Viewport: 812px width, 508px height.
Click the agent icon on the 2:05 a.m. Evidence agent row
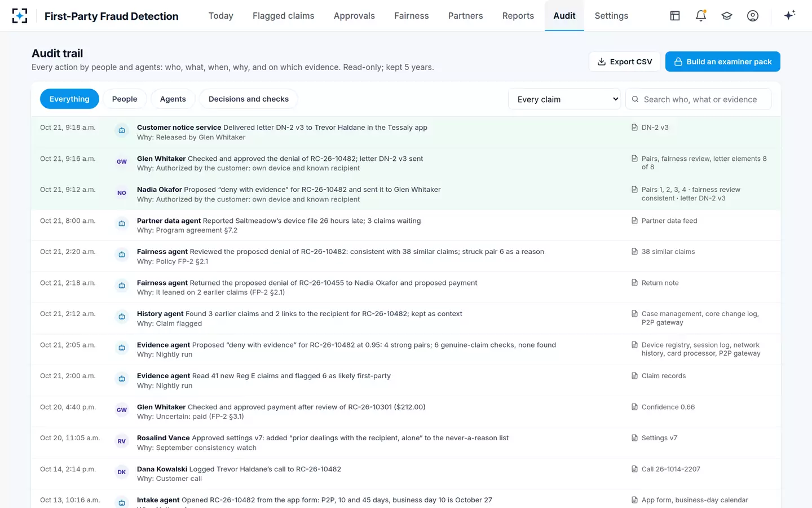122,348
